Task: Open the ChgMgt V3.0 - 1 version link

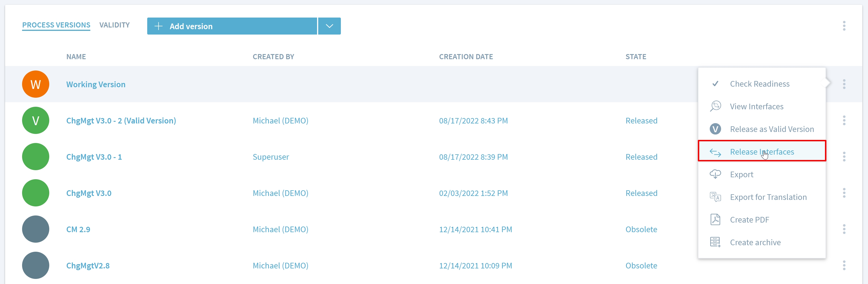Action: pyautogui.click(x=94, y=157)
